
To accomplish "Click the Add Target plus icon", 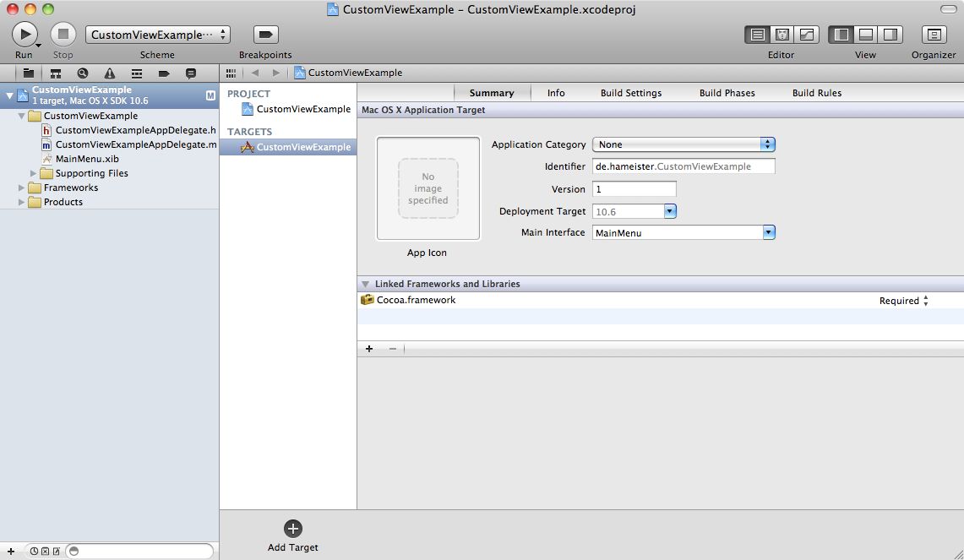I will pyautogui.click(x=293, y=529).
